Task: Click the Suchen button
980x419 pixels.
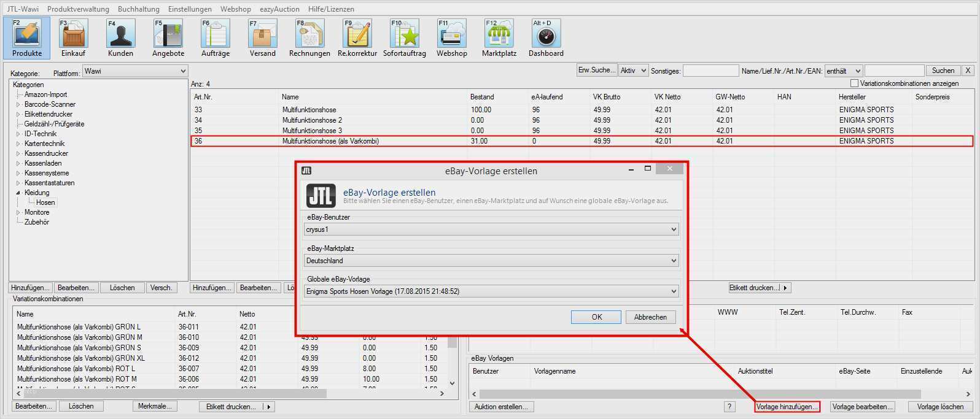Action: [943, 71]
